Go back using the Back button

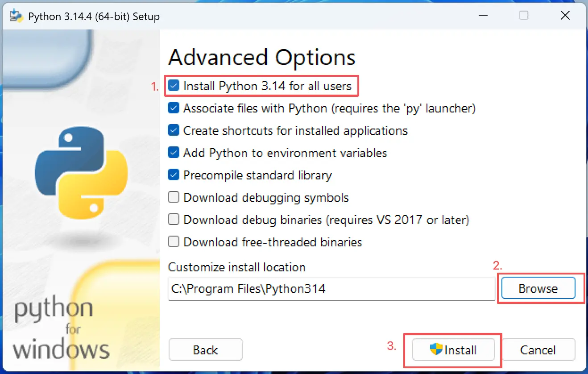(x=205, y=350)
